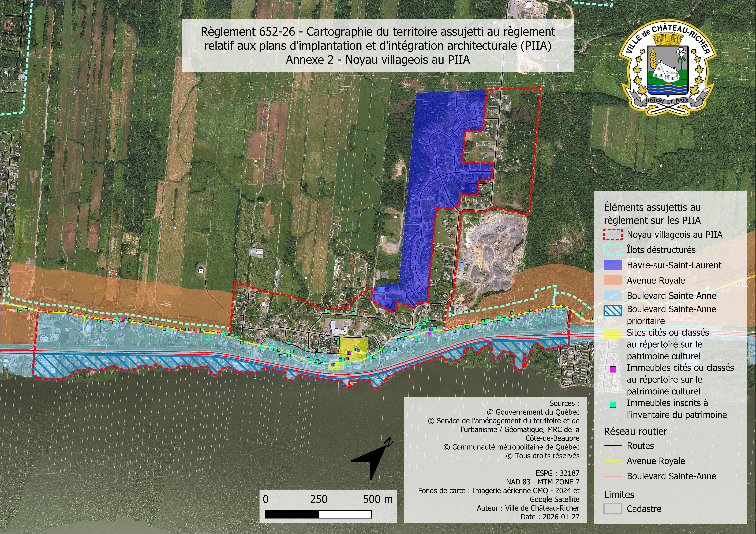Click the red dashed Noyau villageois legend symbol
This screenshot has width=756, height=534.
click(x=613, y=235)
